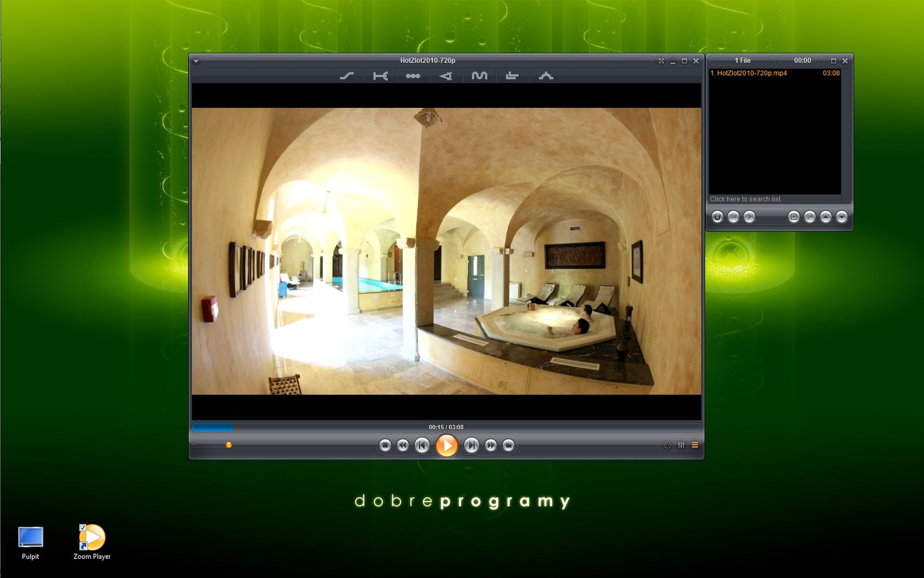
Task: Click the arch-shaped toolbar icon
Action: tap(546, 76)
